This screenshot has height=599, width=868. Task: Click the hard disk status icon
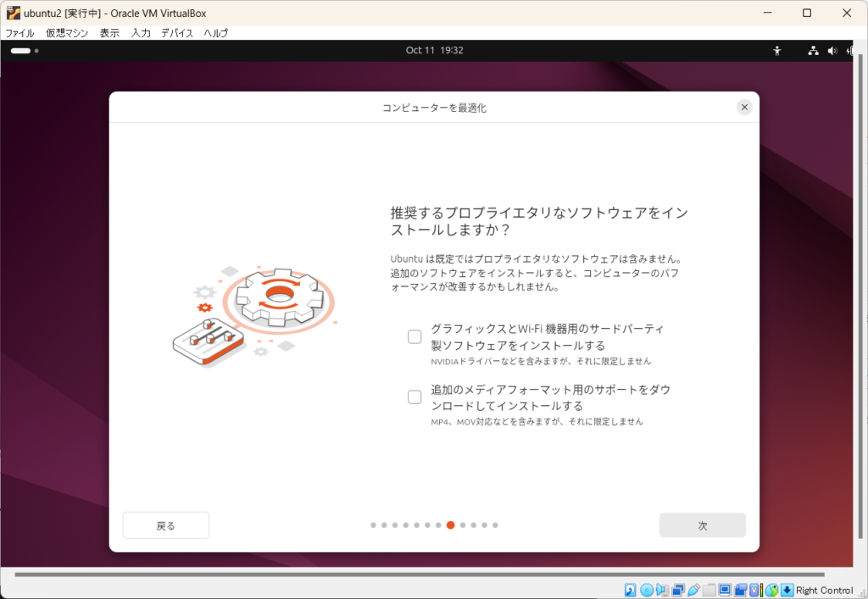coord(630,591)
